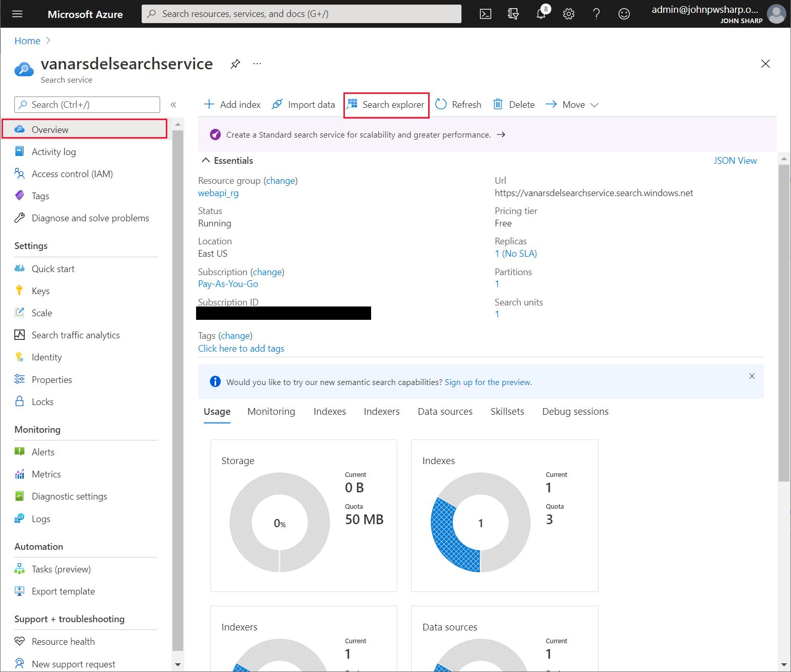Open JSON View link

[x=735, y=161]
